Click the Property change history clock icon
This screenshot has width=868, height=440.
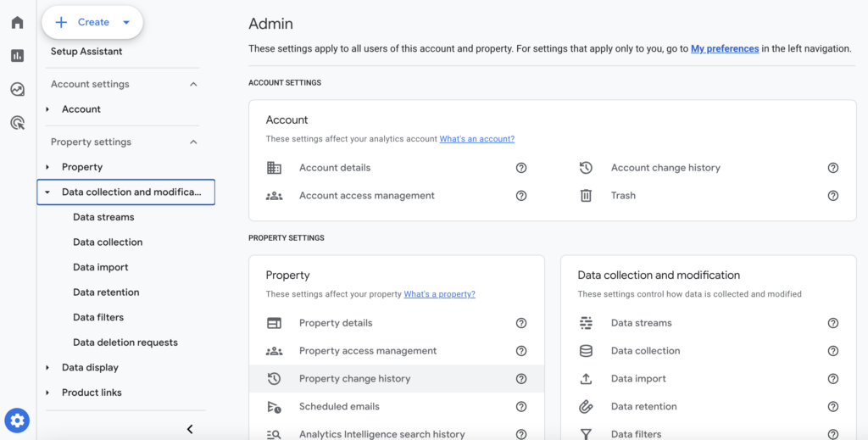click(x=274, y=379)
